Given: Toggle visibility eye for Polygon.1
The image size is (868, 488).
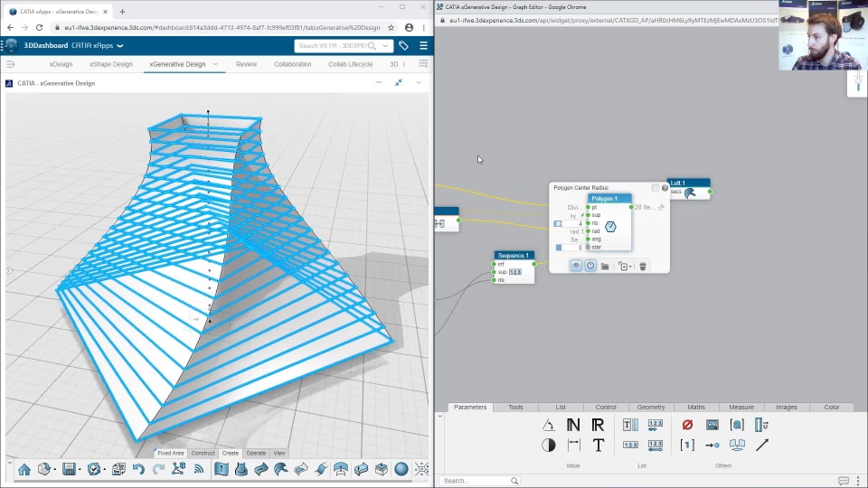Looking at the screenshot, I should tap(576, 266).
